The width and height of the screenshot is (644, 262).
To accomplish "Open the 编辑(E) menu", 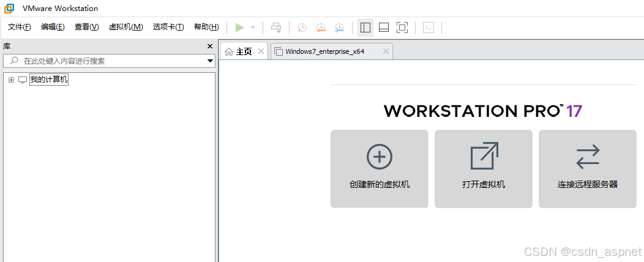I will [53, 27].
